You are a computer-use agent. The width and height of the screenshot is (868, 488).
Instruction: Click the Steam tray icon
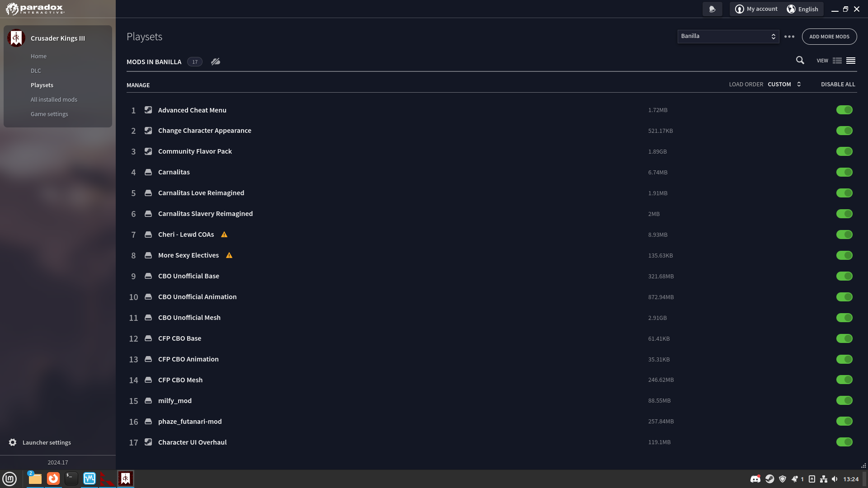[770, 479]
